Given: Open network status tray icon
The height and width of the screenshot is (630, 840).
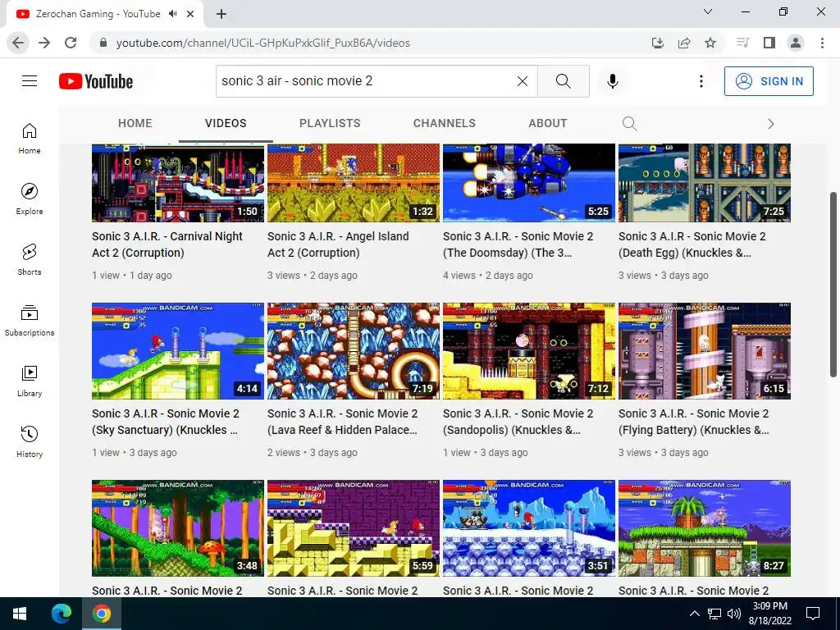Looking at the screenshot, I should [x=714, y=614].
